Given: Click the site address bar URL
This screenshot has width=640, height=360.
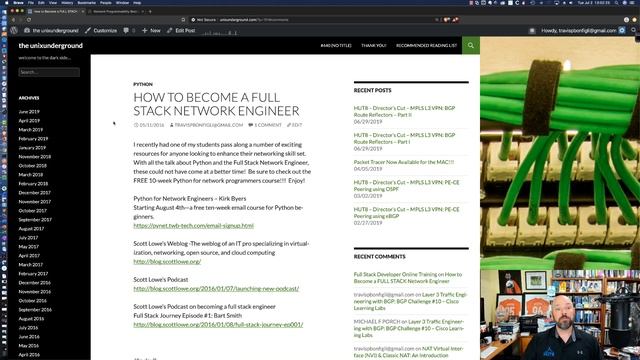Looking at the screenshot, I should click(253, 20).
